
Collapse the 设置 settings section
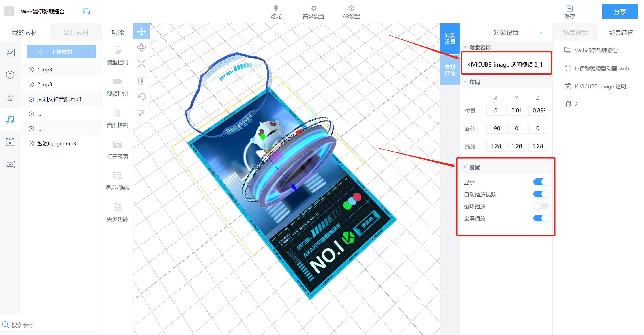[x=465, y=167]
